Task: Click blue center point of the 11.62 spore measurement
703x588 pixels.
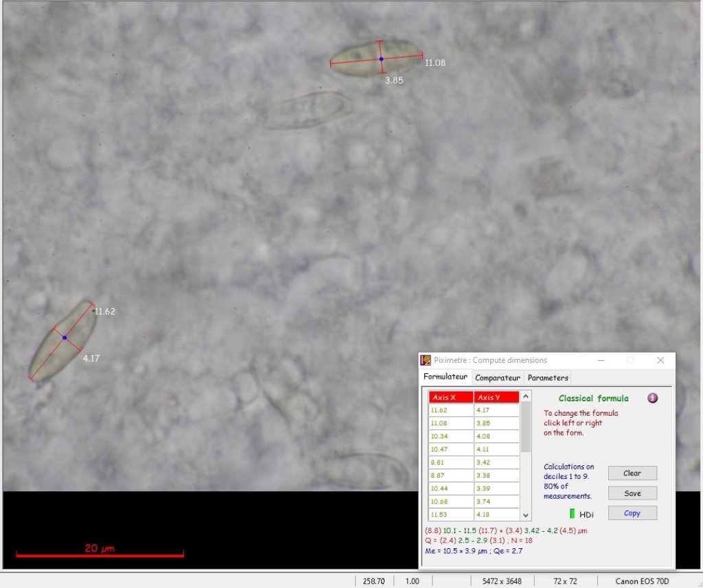Action: pyautogui.click(x=65, y=338)
